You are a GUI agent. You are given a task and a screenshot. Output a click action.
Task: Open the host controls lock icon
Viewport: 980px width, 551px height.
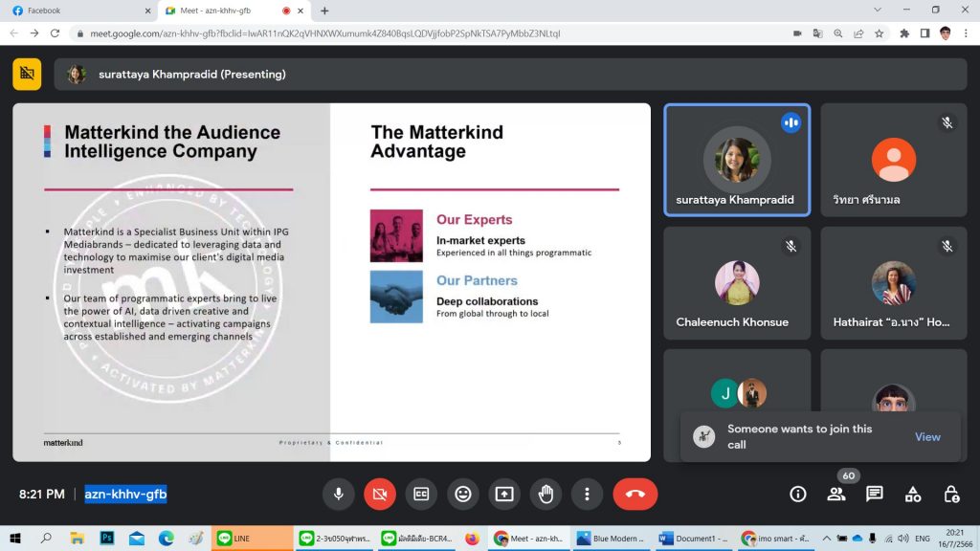coord(951,494)
